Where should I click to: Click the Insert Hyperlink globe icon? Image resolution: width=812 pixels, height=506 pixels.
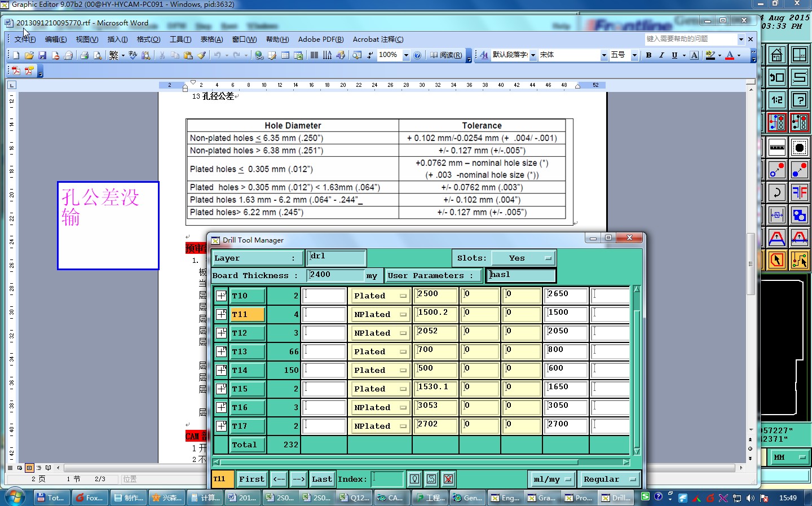[x=259, y=55]
